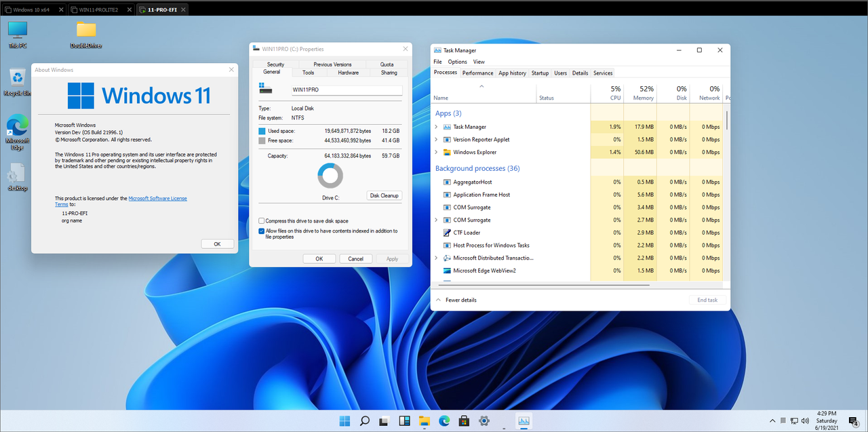Image resolution: width=868 pixels, height=432 pixels.
Task: Collapse with Fewer details chevron
Action: pyautogui.click(x=439, y=300)
